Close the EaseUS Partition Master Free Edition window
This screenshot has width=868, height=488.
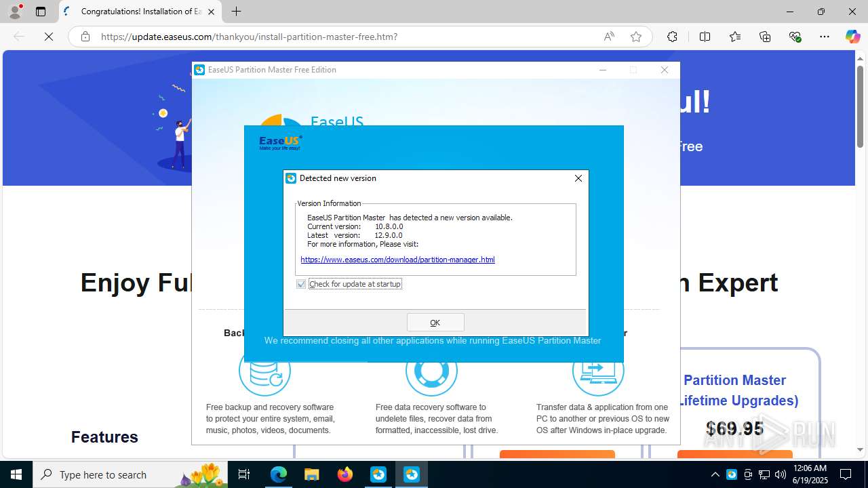click(x=665, y=70)
